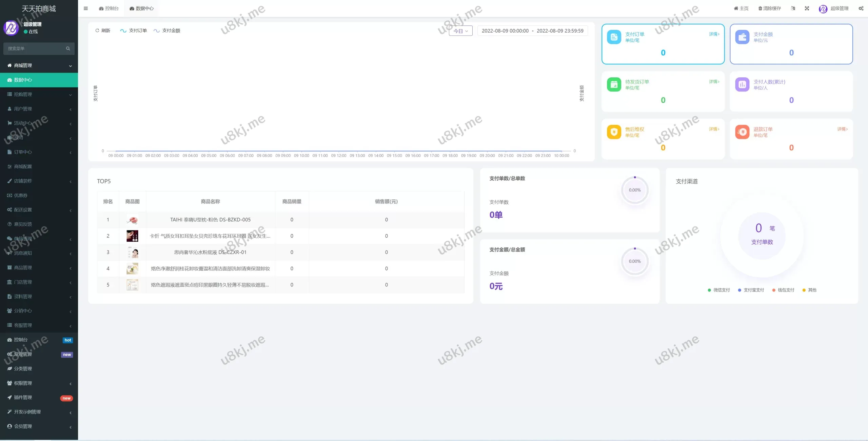This screenshot has height=441, width=868.
Task: Click the 支付订单 card document icon
Action: 614,37
